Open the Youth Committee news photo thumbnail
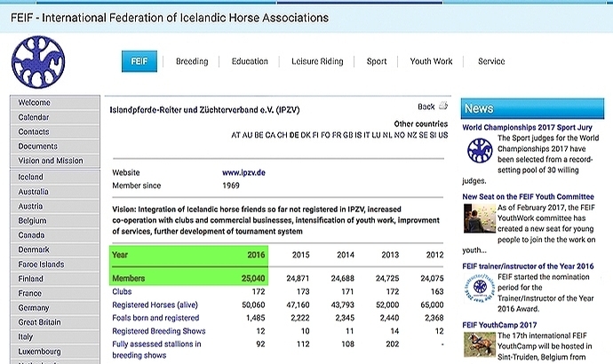The image size is (613, 364). pos(480,218)
